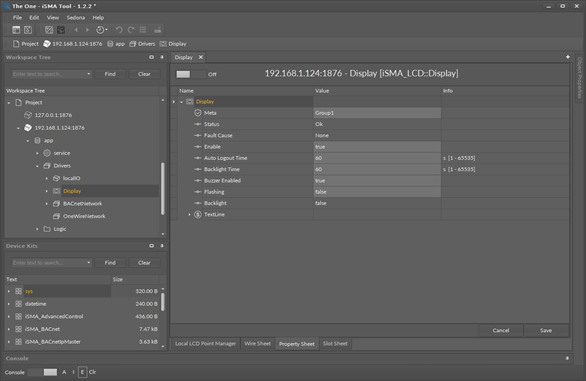Click the redo arrow icon

point(131,30)
